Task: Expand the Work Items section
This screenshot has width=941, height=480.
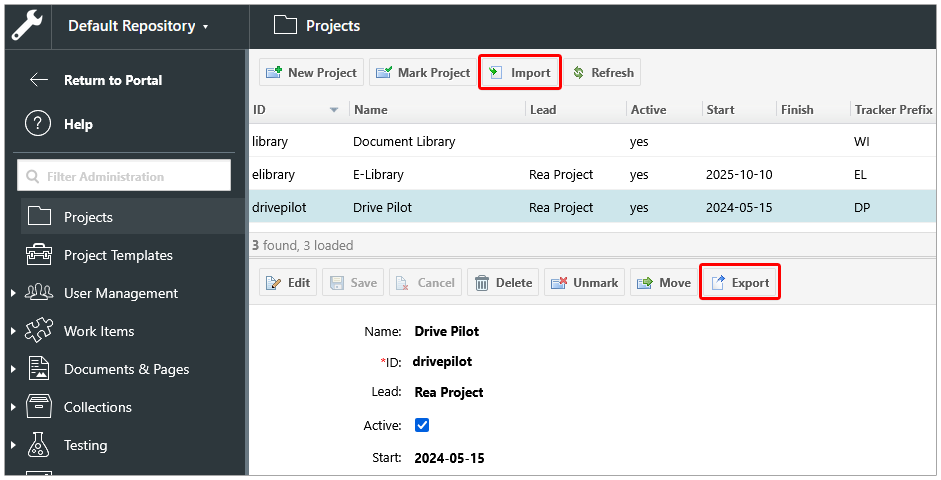Action: 13,331
